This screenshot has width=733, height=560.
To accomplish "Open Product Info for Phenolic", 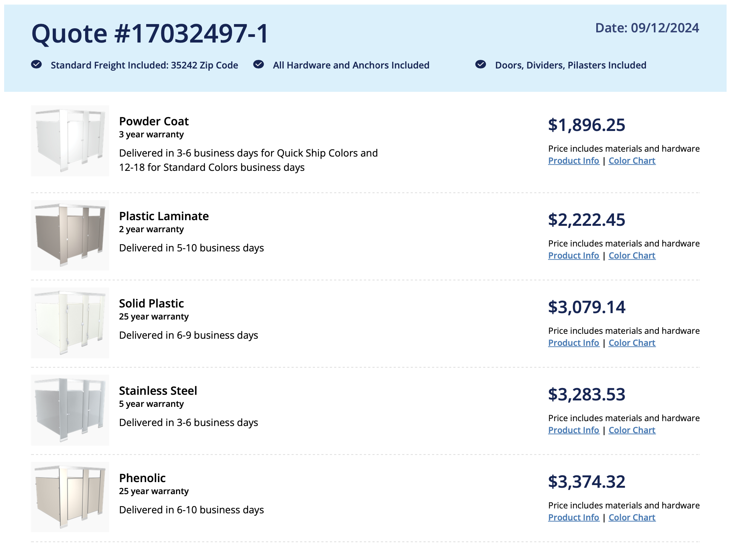I will point(573,517).
